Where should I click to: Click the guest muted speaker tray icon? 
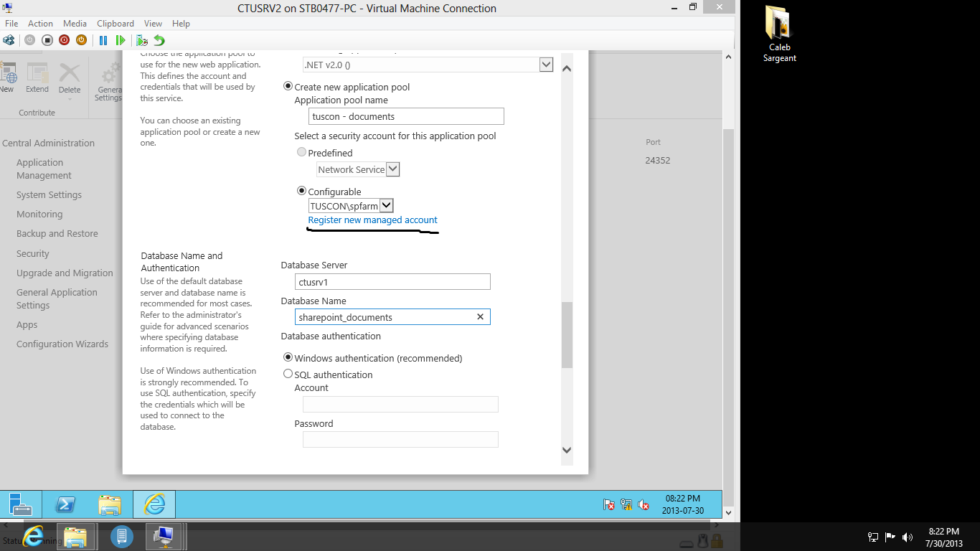[644, 504]
